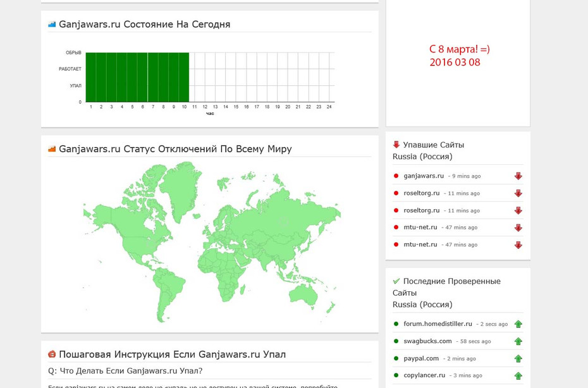Click the red down arrow icon next to 'Упавшие Сайты'
This screenshot has width=588, height=388.
coord(396,145)
